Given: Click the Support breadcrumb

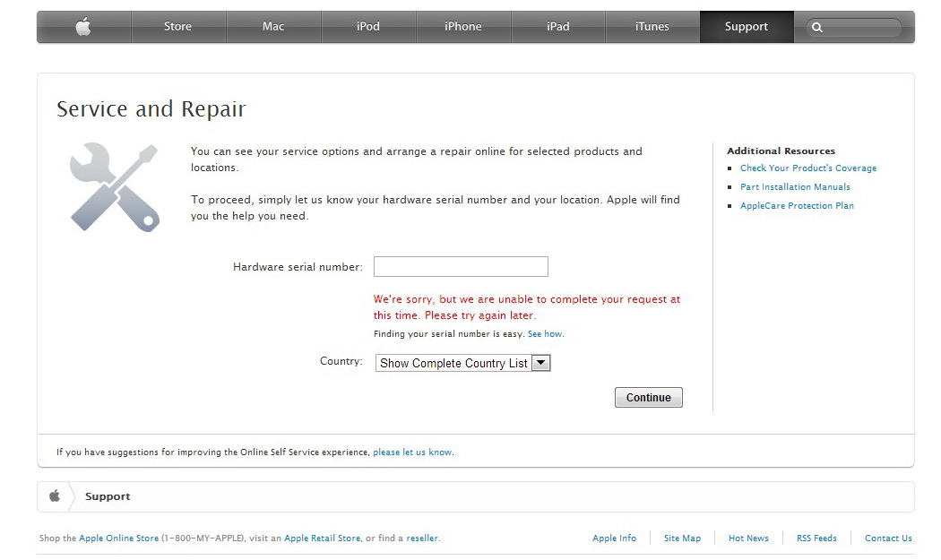Looking at the screenshot, I should (108, 496).
